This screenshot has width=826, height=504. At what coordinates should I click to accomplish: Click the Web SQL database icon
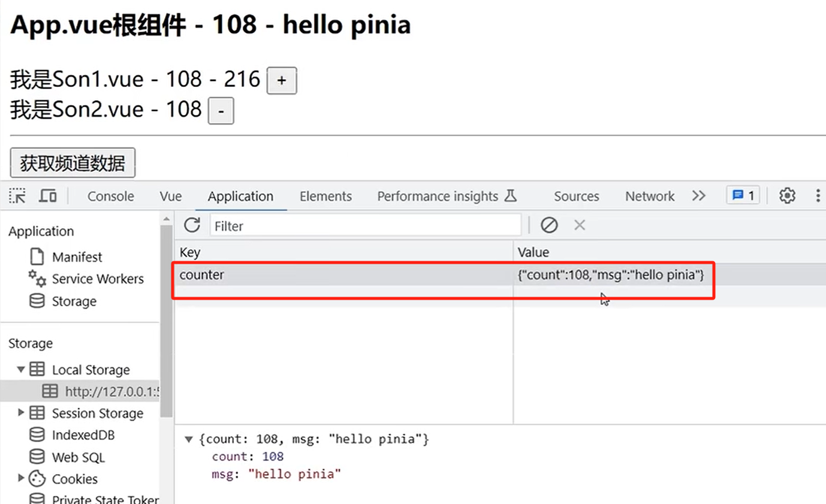pos(37,457)
